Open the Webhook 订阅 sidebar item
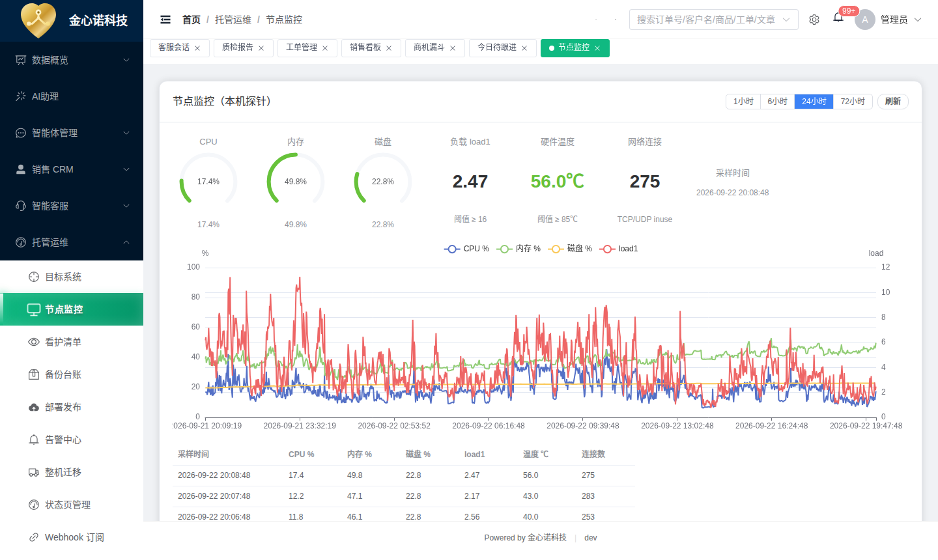The image size is (938, 560). pyautogui.click(x=72, y=537)
